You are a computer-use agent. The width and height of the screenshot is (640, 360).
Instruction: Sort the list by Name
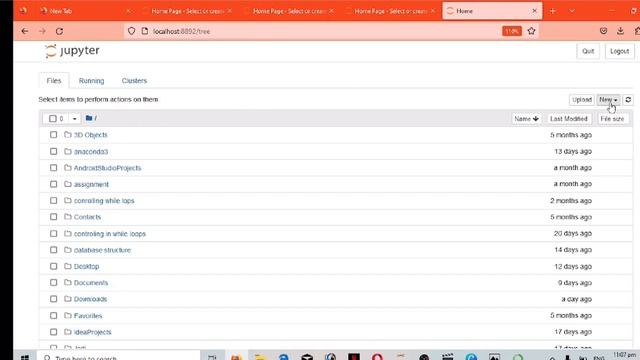click(526, 119)
